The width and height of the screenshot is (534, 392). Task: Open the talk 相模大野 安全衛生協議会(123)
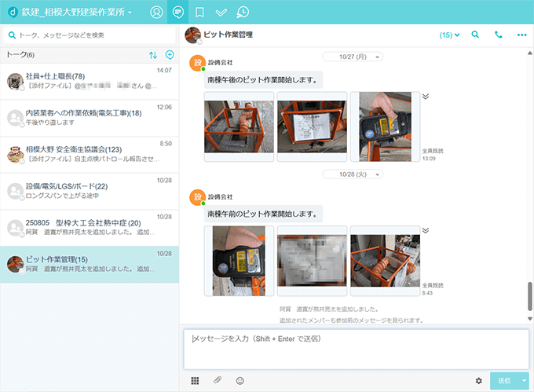tap(90, 155)
